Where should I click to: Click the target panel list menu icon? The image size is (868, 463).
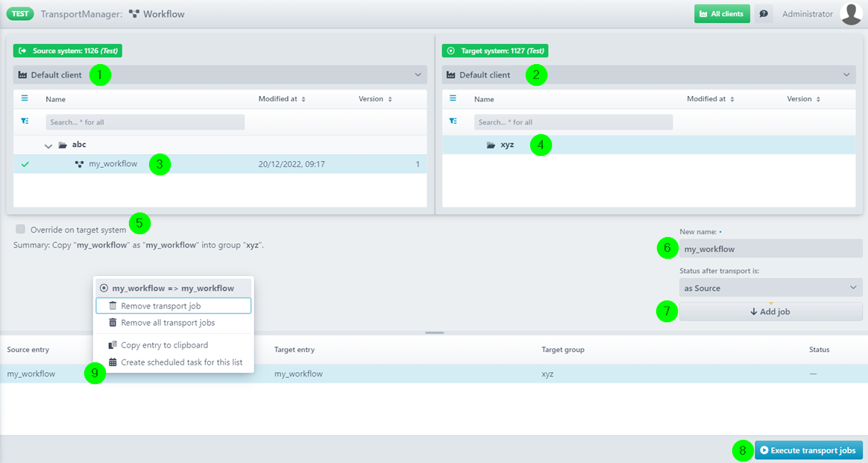point(453,98)
